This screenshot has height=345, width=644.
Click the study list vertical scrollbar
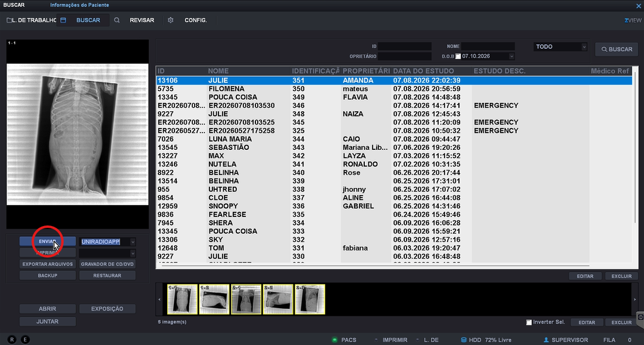point(635,147)
